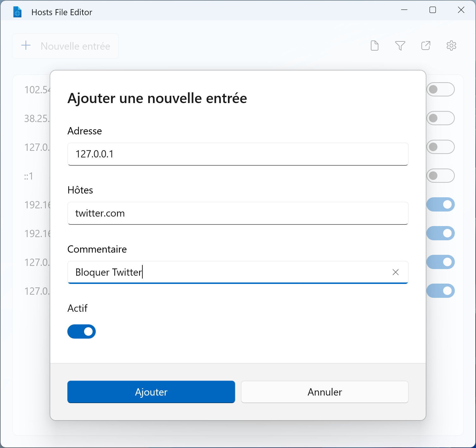This screenshot has width=476, height=448.
Task: Toggle the switch on the second 192.16 row
Action: point(441,233)
